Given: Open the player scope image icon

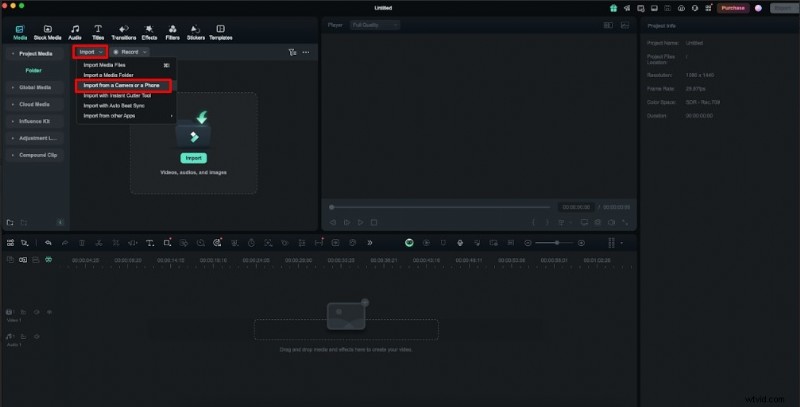Looking at the screenshot, I should [x=624, y=25].
